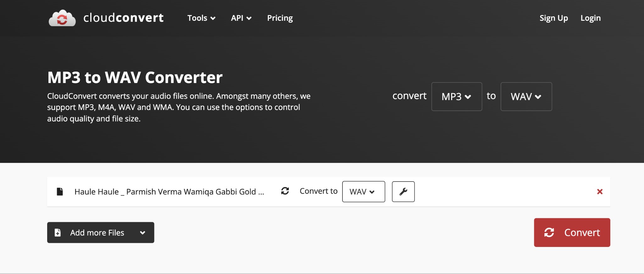Open conversion options with the wrench icon
This screenshot has width=644, height=274.
pos(403,192)
